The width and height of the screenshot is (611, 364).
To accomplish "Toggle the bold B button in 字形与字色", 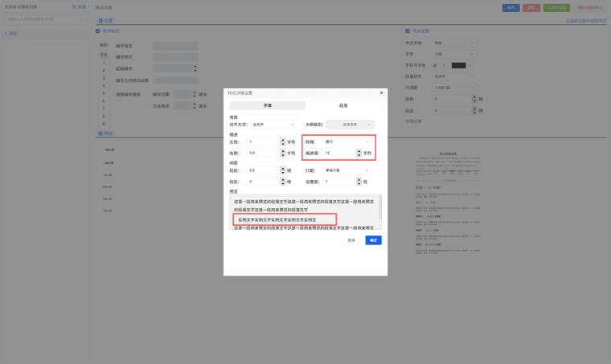I will (x=435, y=65).
